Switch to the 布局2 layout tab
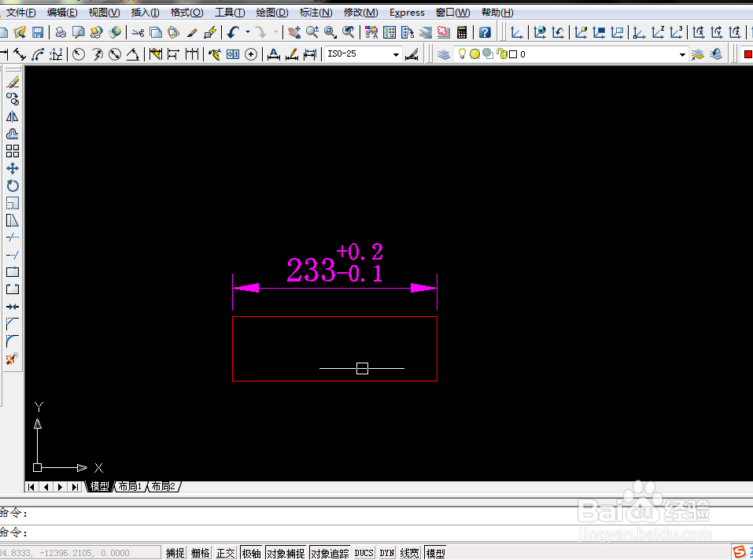Screen dimensions: 753x560 pyautogui.click(x=164, y=487)
